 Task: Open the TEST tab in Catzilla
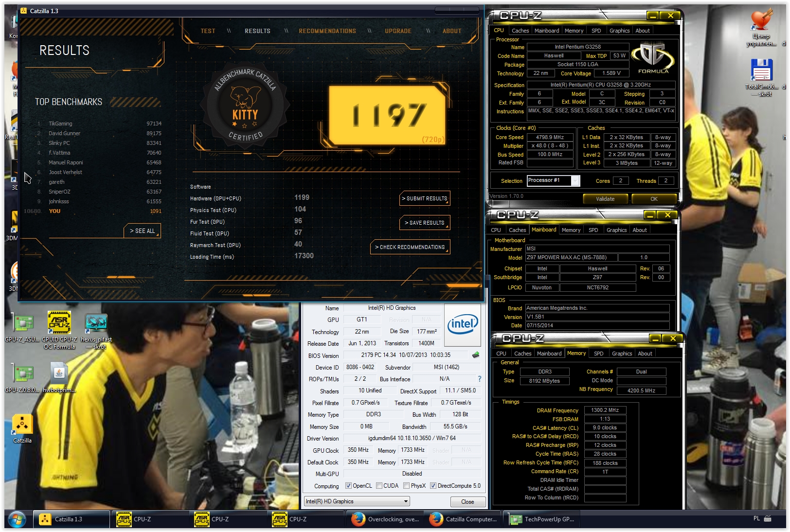pos(208,31)
